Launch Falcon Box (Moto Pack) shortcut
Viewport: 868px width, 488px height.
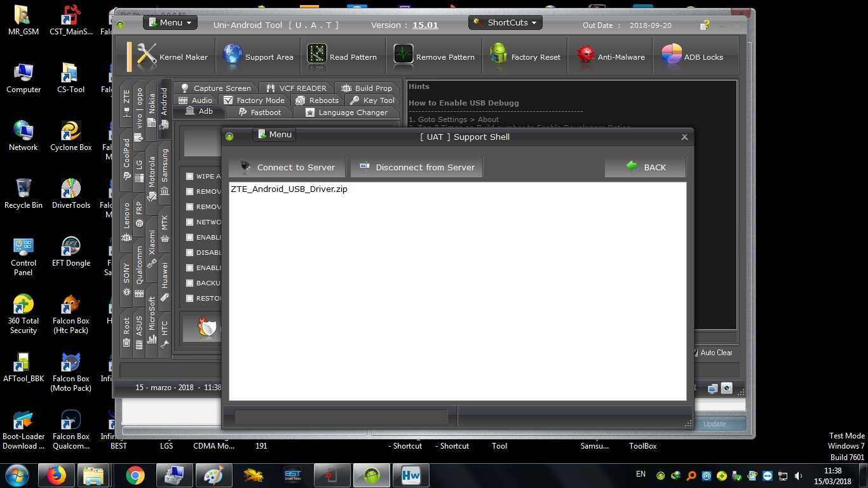click(x=71, y=372)
